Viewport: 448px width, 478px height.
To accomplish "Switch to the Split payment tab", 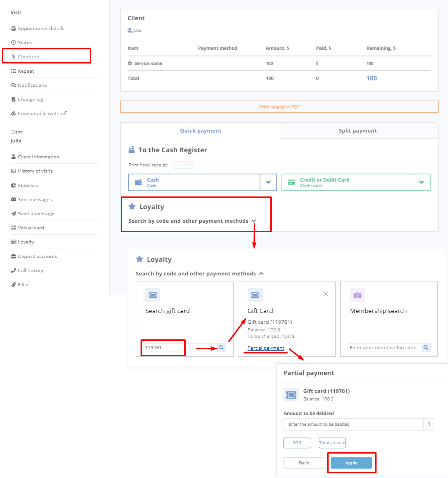I will click(x=358, y=131).
